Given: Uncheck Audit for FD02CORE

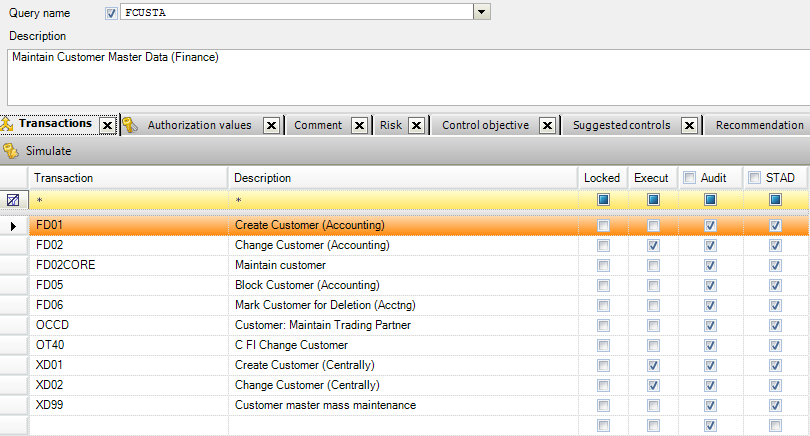Looking at the screenshot, I should tap(710, 266).
